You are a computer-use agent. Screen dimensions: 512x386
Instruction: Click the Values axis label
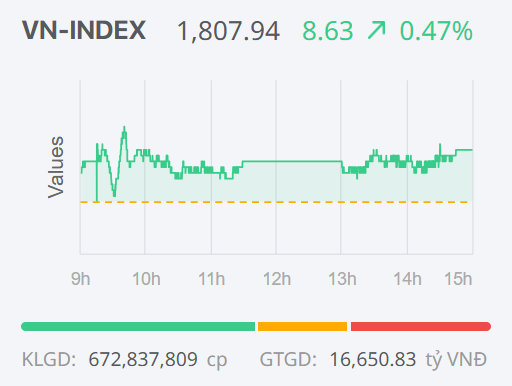pyautogui.click(x=55, y=167)
